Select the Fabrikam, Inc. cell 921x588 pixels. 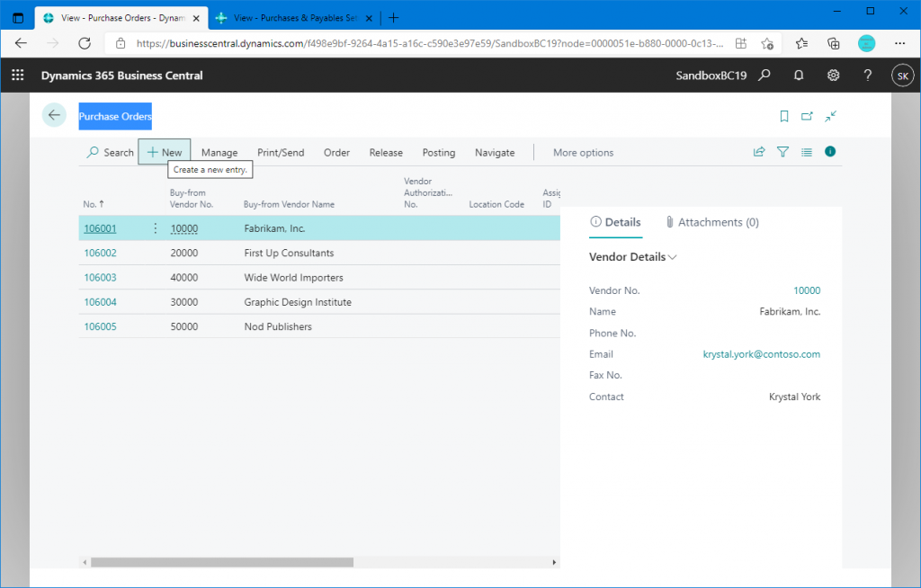coord(274,228)
